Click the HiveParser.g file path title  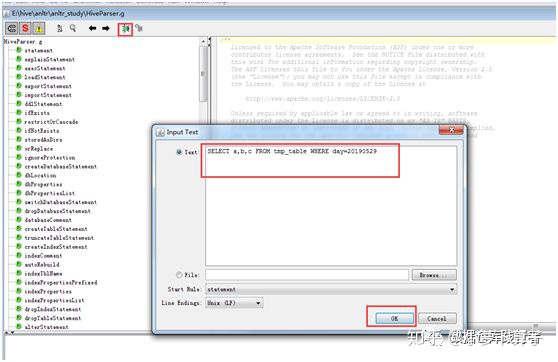(68, 14)
